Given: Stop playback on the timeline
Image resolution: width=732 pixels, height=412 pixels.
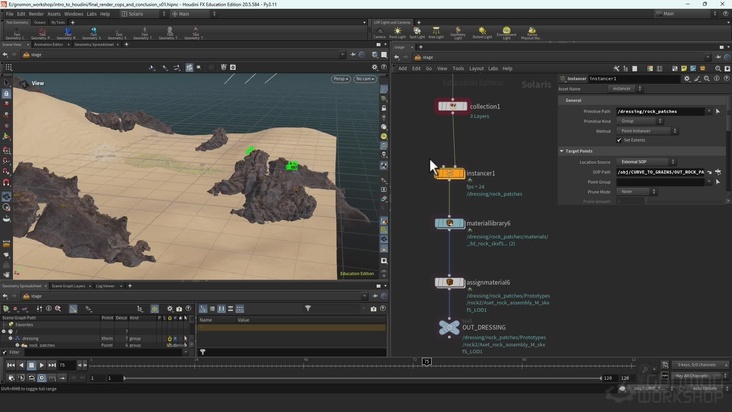Looking at the screenshot, I should (31, 365).
